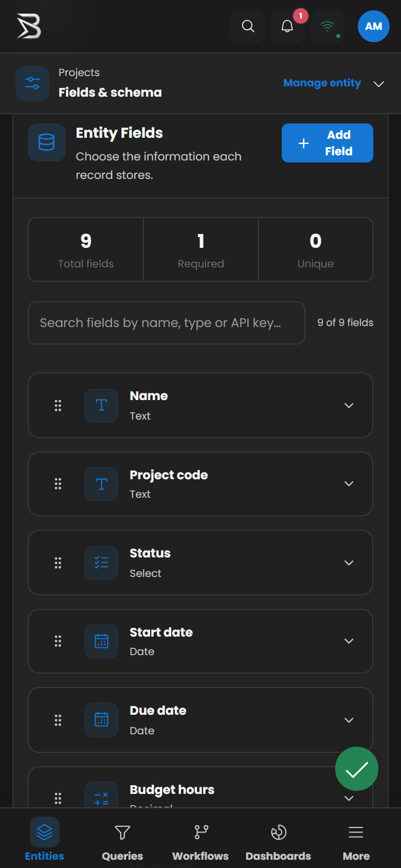
Task: Click the calendar icon of Due date
Action: [x=101, y=720]
